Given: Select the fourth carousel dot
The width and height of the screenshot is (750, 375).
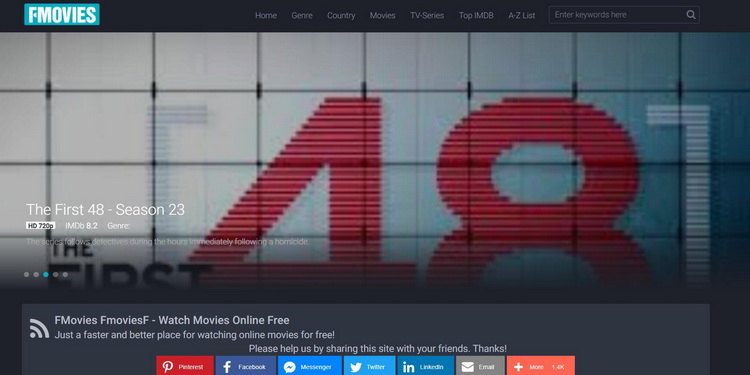Looking at the screenshot, I should [x=55, y=275].
